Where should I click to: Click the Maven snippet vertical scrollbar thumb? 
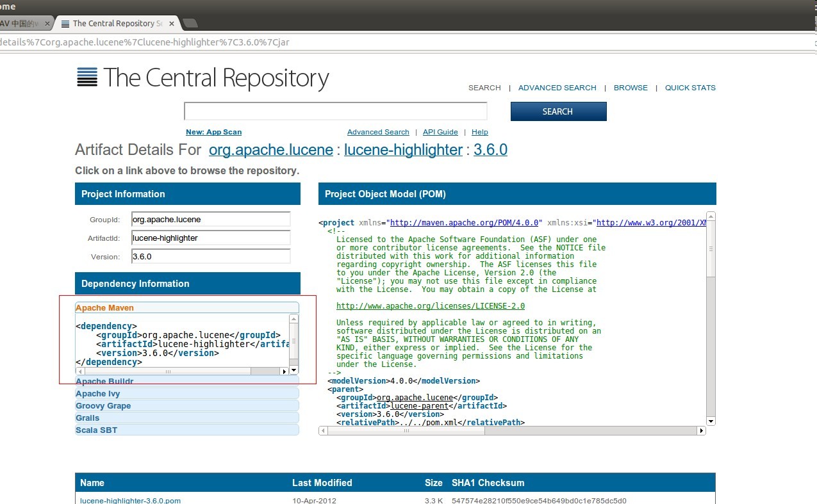pos(293,341)
